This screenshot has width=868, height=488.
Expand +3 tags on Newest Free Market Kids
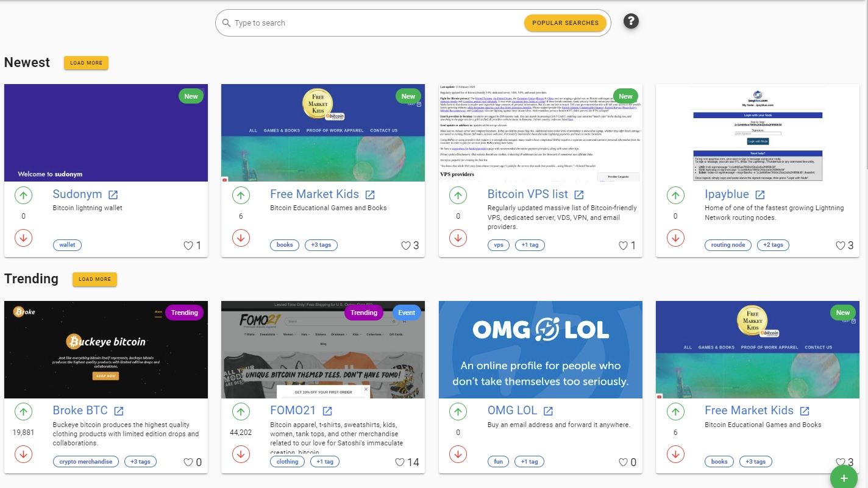(321, 245)
